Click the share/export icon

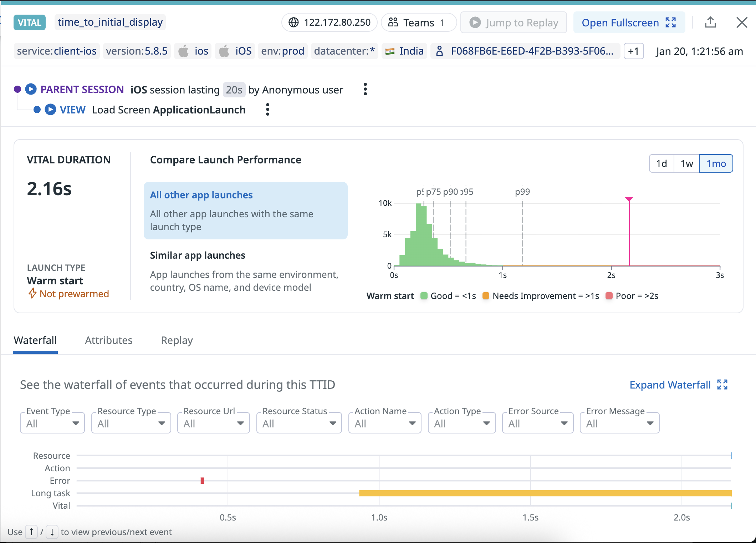click(710, 22)
